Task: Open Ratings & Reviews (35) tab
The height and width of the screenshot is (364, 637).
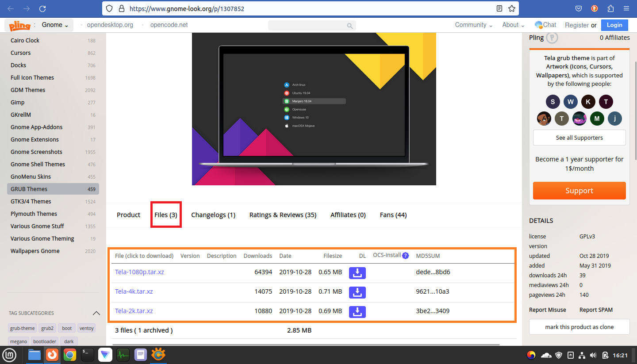Action: [x=283, y=215]
